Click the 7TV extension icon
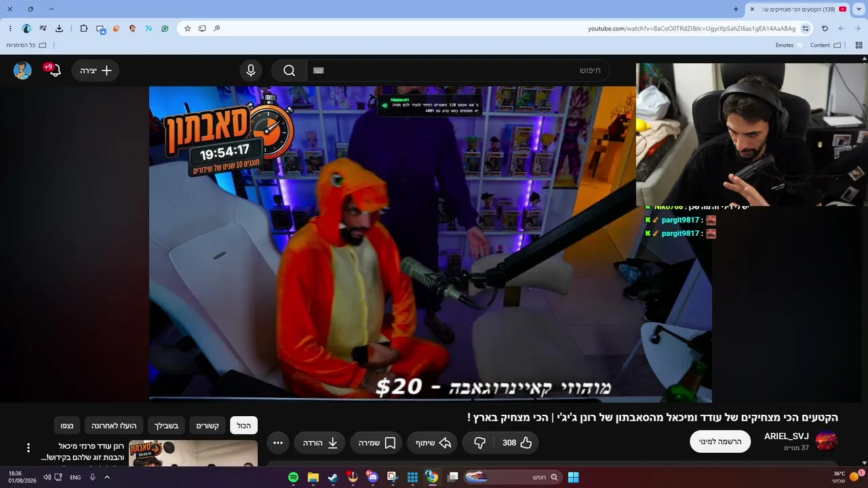 pos(149,28)
